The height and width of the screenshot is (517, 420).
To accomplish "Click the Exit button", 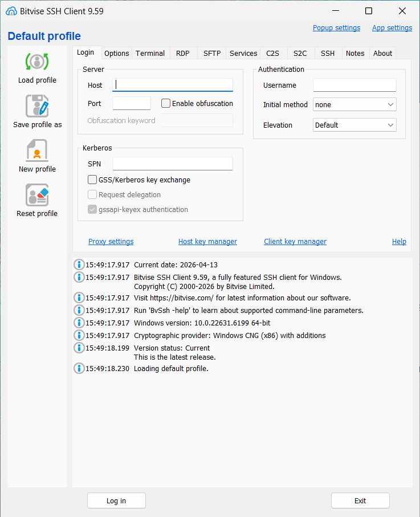I will [360, 500].
